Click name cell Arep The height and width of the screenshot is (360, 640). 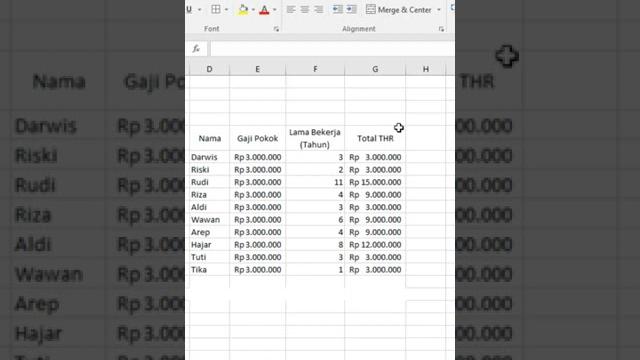[209, 232]
